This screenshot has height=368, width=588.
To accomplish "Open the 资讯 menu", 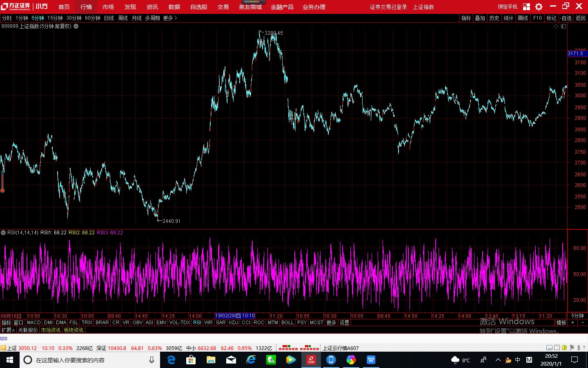I will click(152, 7).
